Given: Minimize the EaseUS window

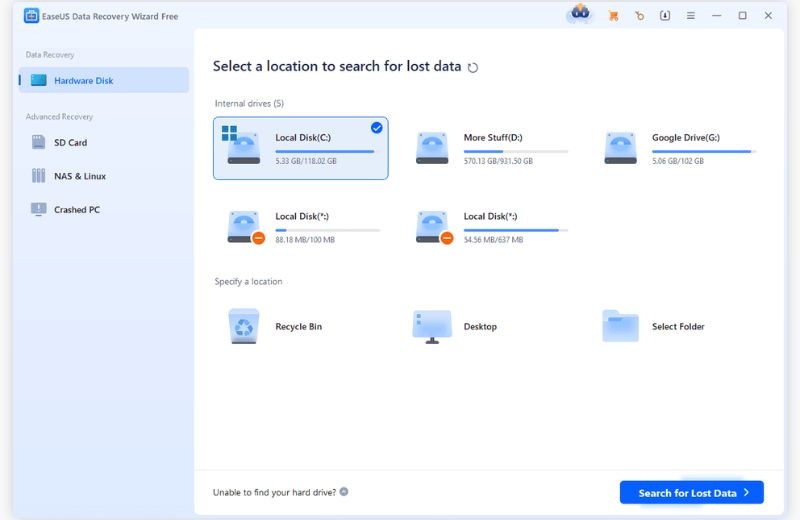Looking at the screenshot, I should (x=716, y=16).
